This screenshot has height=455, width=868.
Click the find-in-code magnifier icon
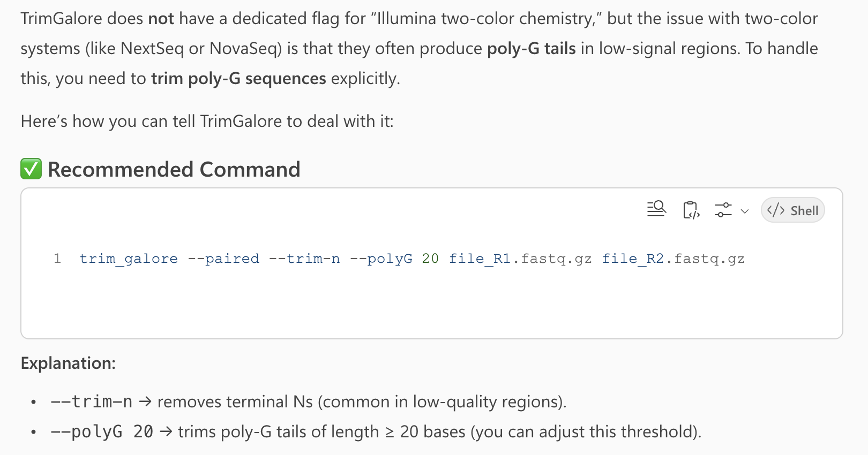(x=656, y=209)
